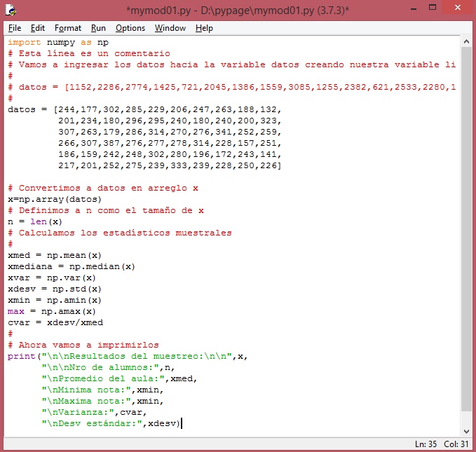The width and height of the screenshot is (476, 452).
Task: Click the 'Col: 31' status bar indicator
Action: [x=456, y=444]
